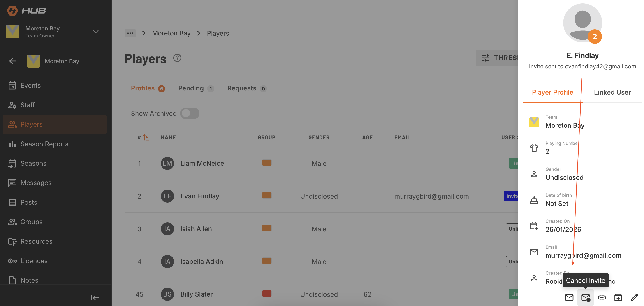Click the edit pencil icon
The height and width of the screenshot is (306, 644).
(x=634, y=297)
